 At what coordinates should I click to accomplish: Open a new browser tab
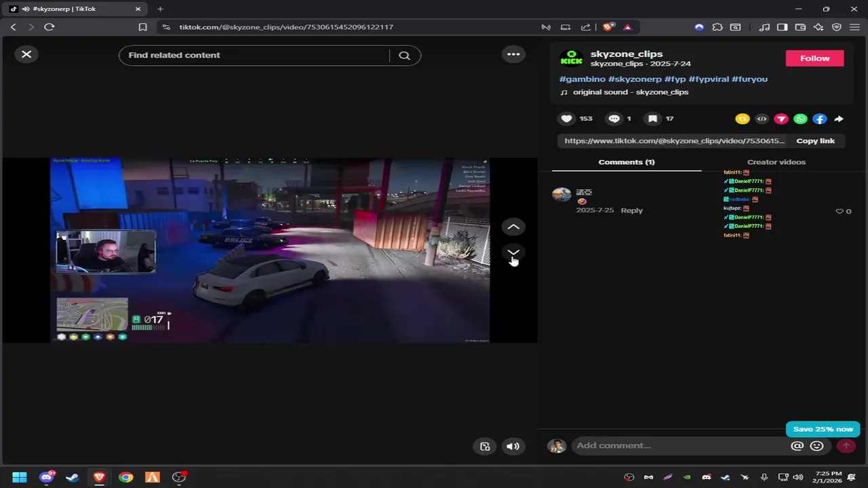(160, 9)
